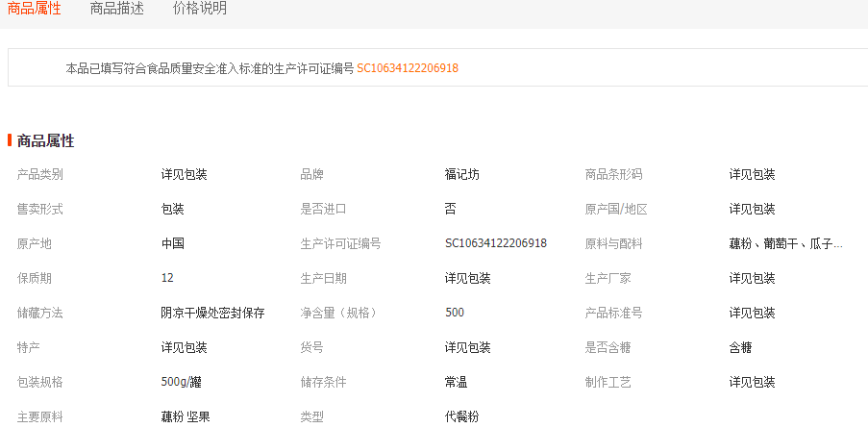Click the package spec value 500g/罐
Image resolution: width=868 pixels, height=428 pixels.
point(182,382)
